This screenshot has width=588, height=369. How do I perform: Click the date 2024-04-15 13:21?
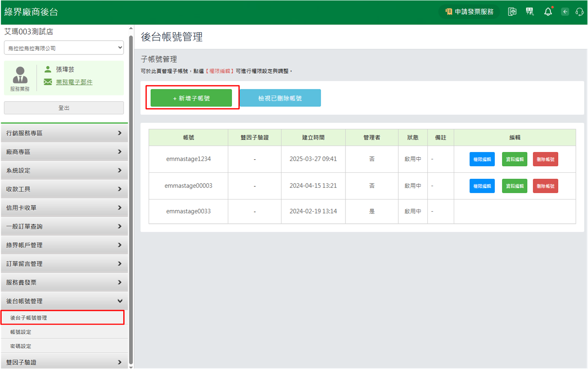(313, 186)
